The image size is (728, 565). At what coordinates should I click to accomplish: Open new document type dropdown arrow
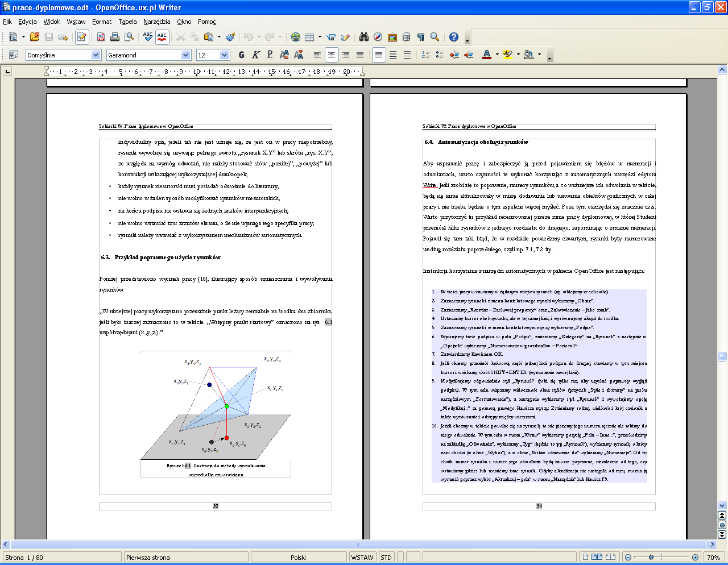coord(23,37)
